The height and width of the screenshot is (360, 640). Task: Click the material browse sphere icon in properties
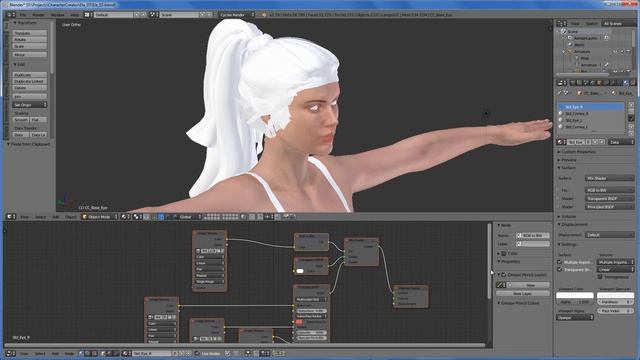point(562,142)
